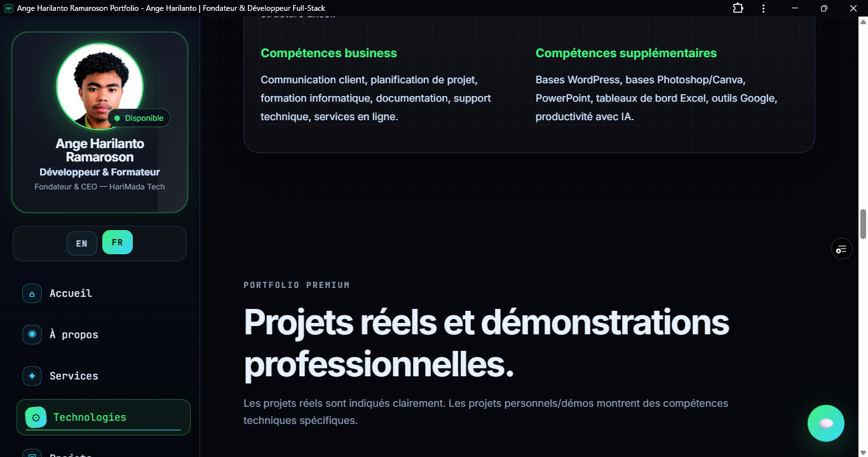The image size is (868, 457).
Task: Open the three-dot window menu
Action: (764, 8)
